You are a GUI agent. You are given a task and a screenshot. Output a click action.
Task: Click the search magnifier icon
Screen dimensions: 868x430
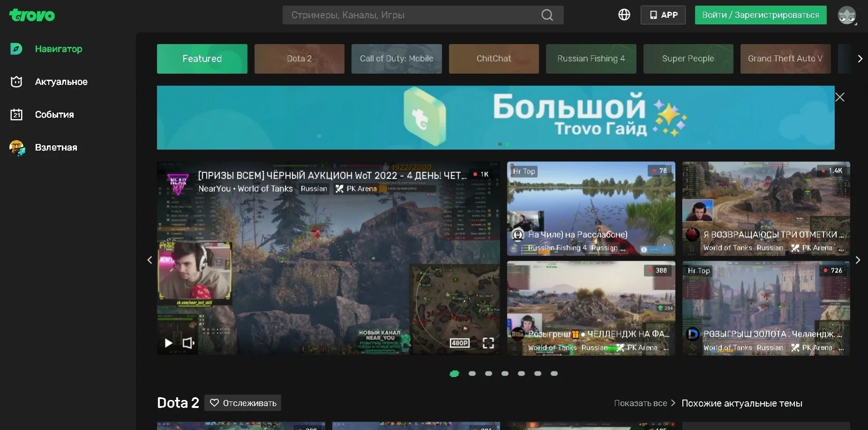coord(547,15)
